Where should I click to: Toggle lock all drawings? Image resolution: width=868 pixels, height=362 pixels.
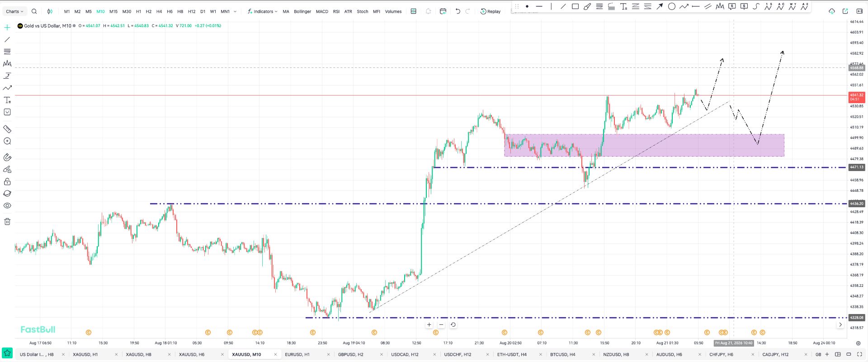[7, 181]
